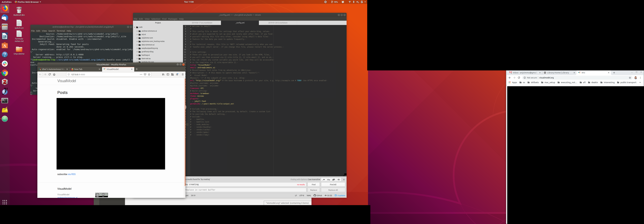Viewport: 644px width, 224px height.
Task: Open 4 updates package indicator
Action: click(340, 196)
